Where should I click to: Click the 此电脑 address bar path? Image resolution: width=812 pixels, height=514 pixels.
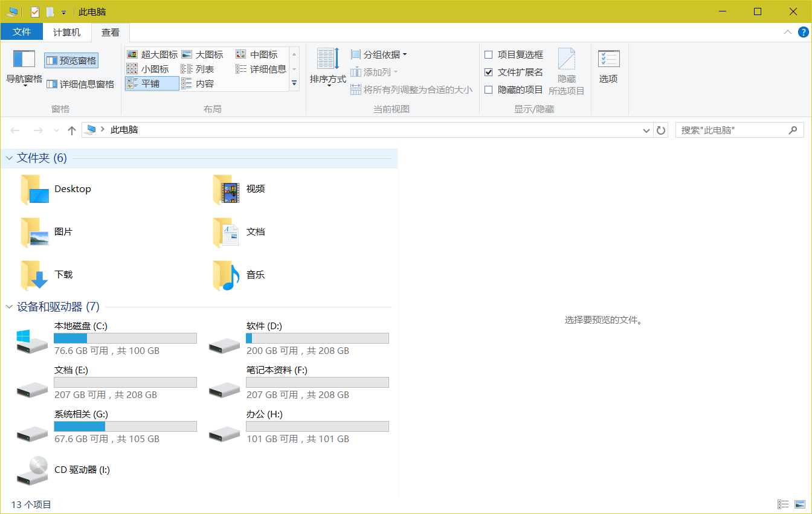pyautogui.click(x=124, y=130)
